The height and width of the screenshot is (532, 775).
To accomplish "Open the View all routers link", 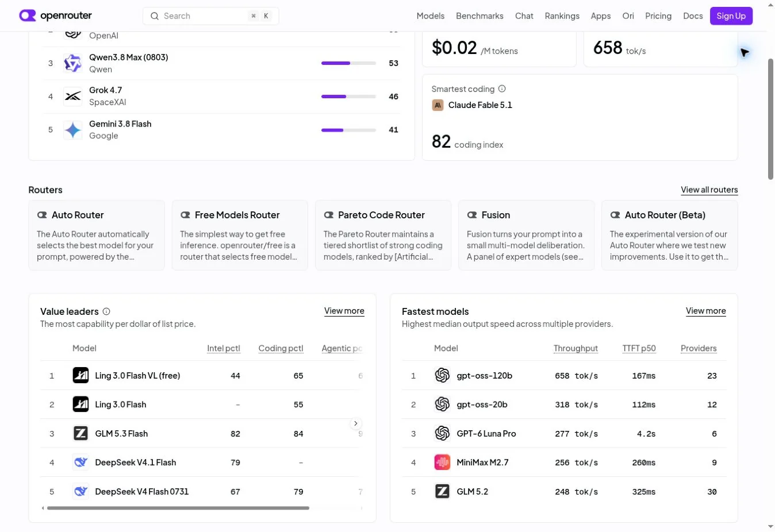I will click(709, 190).
